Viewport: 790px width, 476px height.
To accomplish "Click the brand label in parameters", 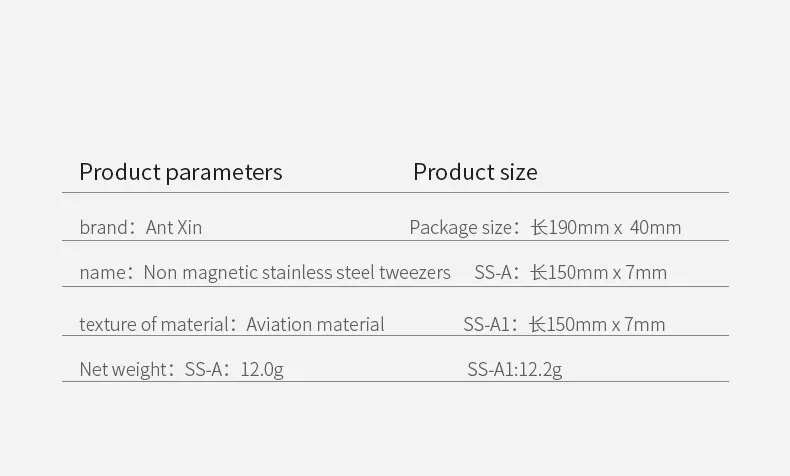I will pyautogui.click(x=103, y=227).
